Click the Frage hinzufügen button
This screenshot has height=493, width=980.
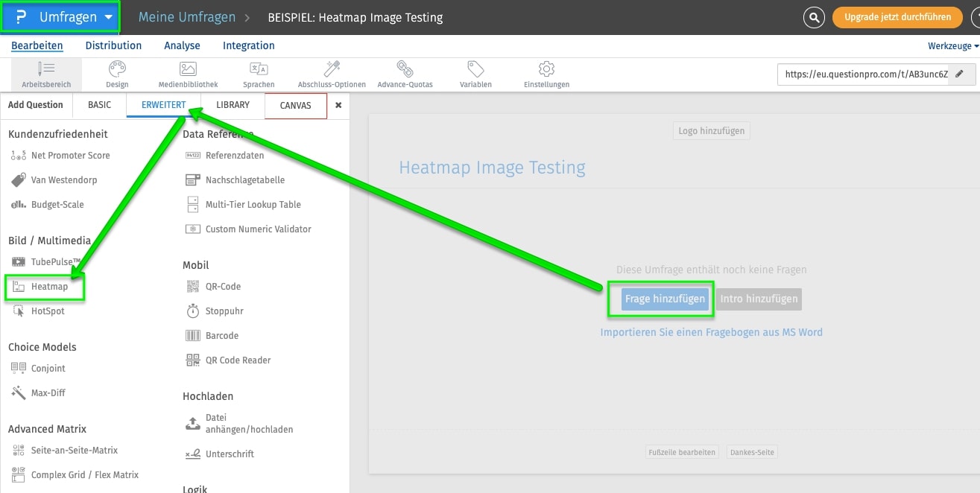tap(665, 299)
